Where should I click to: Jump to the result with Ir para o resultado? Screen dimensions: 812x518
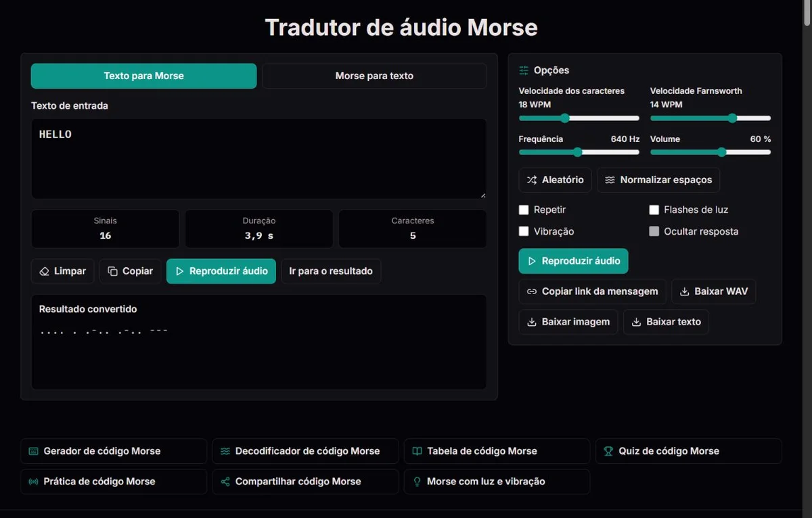click(x=331, y=271)
